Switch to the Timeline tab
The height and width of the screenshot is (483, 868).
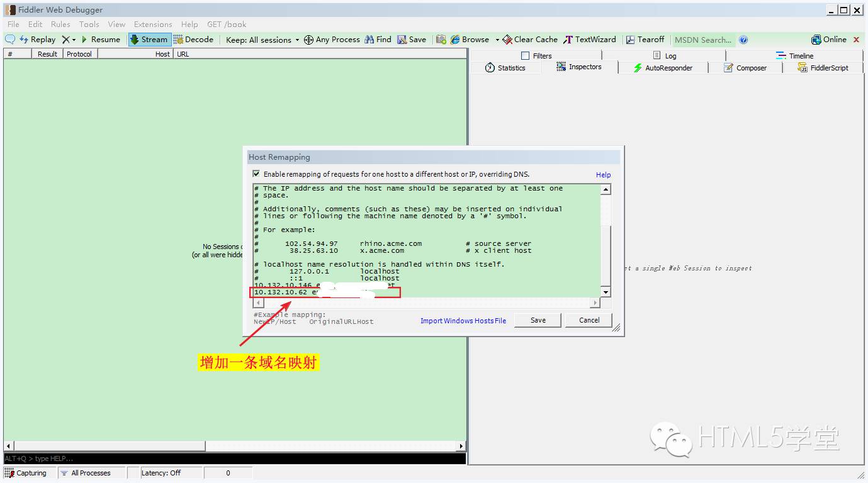tap(795, 55)
